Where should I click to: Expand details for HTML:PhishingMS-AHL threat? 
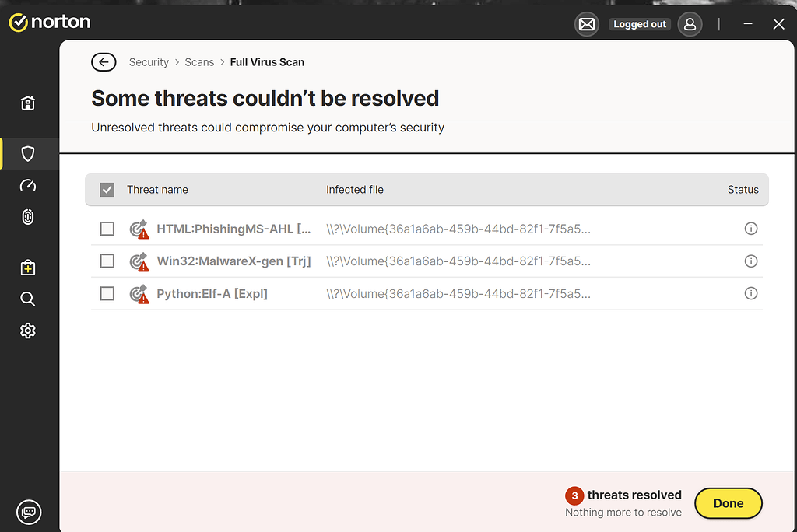tap(751, 229)
